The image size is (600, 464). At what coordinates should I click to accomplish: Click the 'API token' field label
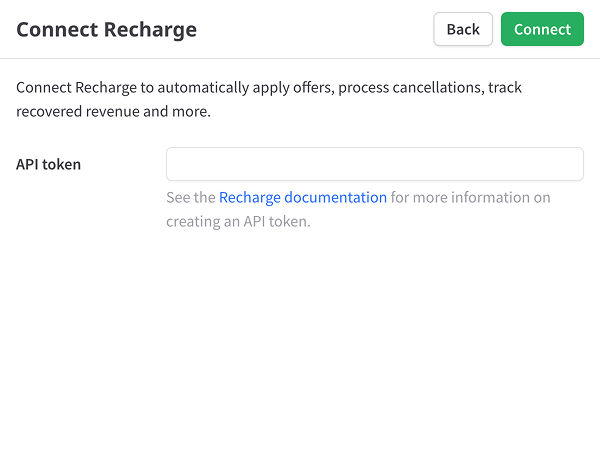(49, 164)
